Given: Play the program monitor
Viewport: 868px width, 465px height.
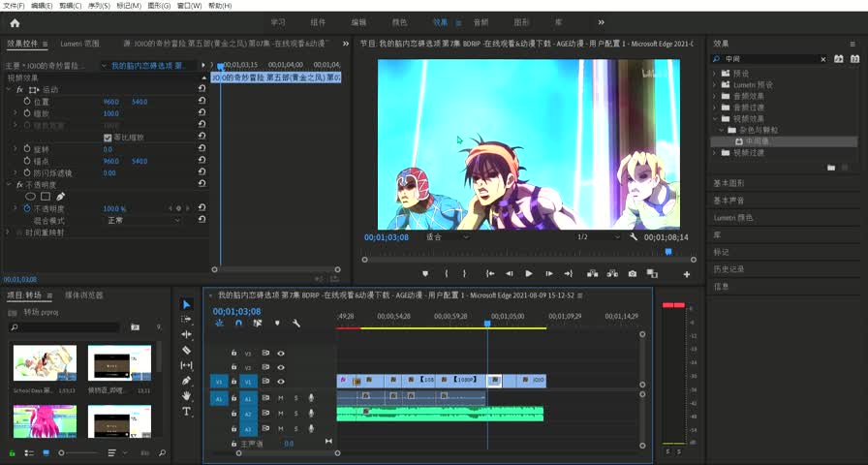Looking at the screenshot, I should tap(529, 273).
